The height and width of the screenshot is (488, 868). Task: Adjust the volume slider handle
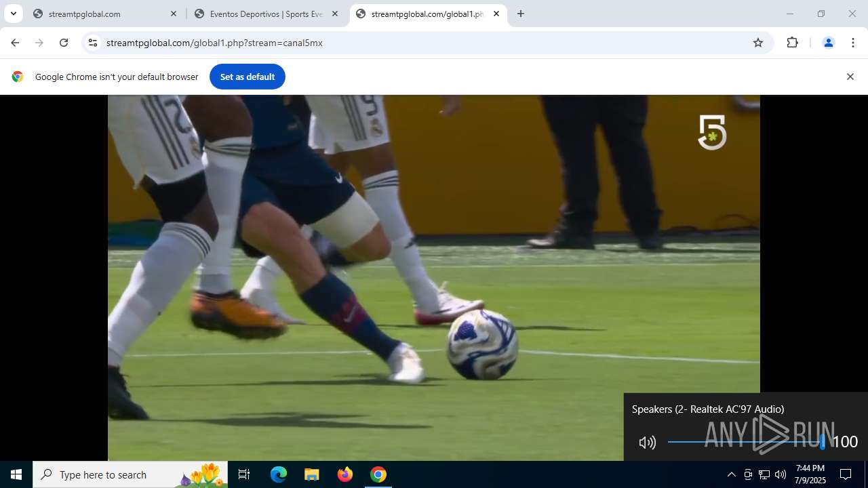point(823,442)
